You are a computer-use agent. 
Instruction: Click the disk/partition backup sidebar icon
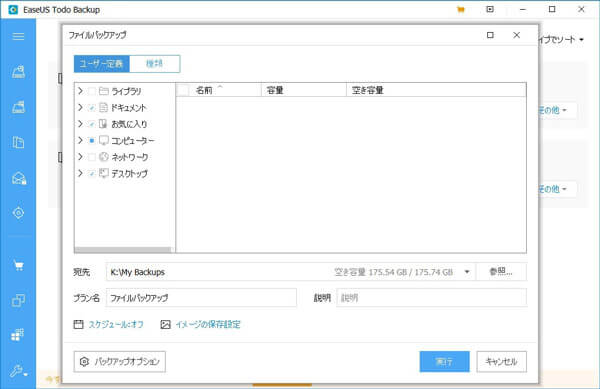click(x=18, y=71)
